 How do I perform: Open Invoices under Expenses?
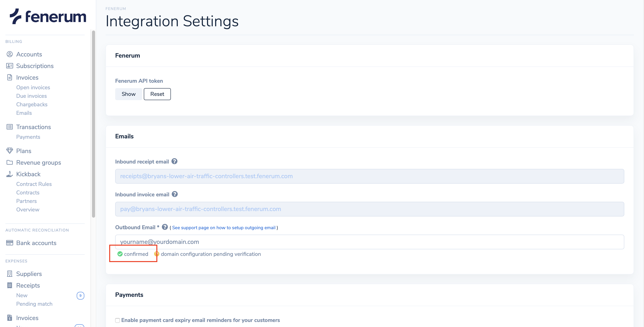[x=27, y=318]
